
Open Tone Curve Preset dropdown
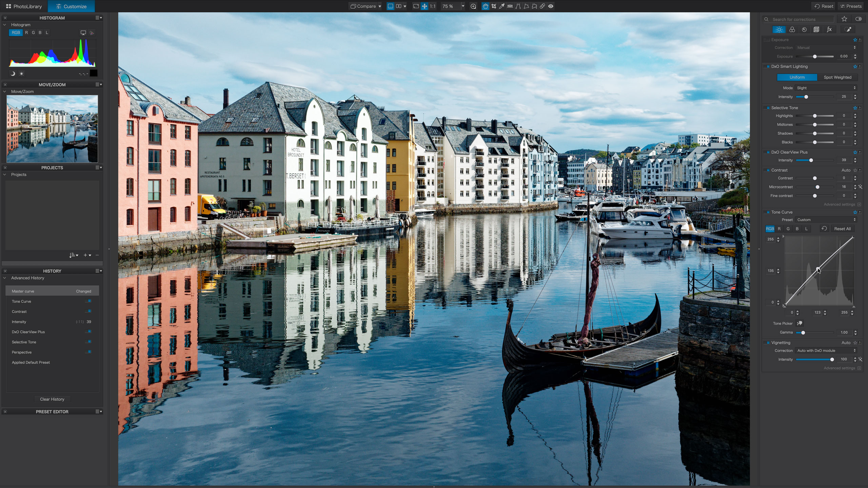coord(826,220)
